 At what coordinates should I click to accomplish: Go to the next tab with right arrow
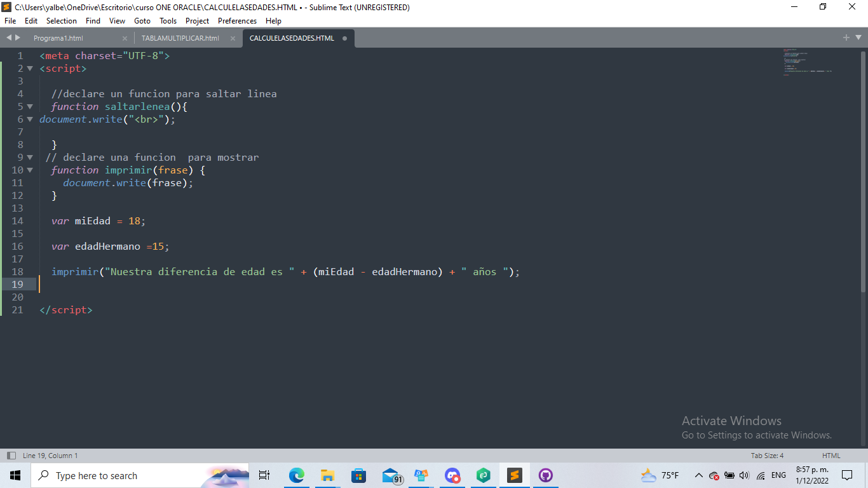tap(17, 38)
